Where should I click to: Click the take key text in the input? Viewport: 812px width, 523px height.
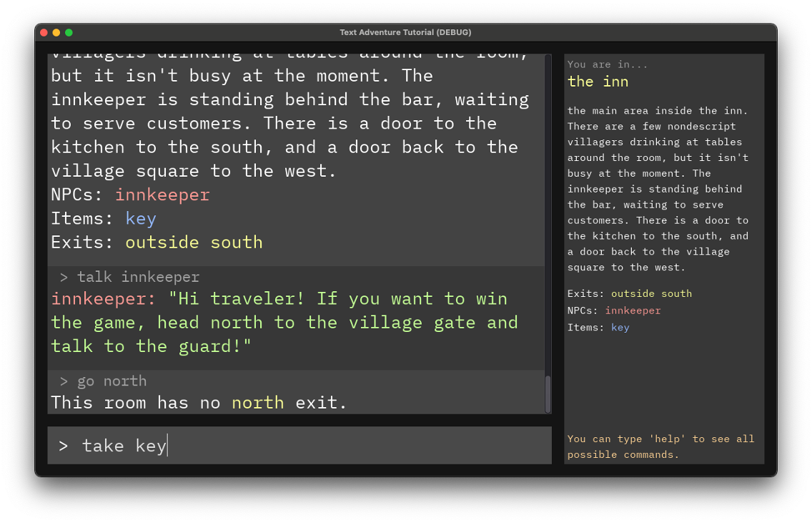click(123, 445)
